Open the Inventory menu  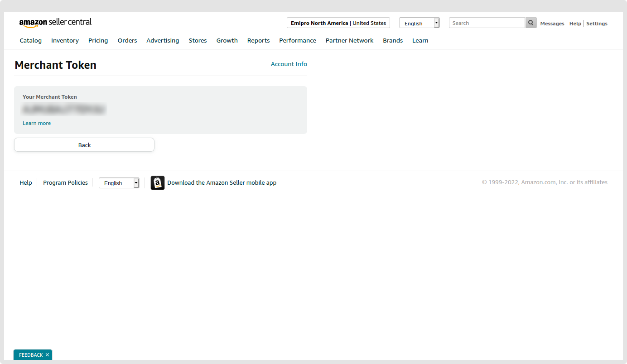(x=65, y=41)
